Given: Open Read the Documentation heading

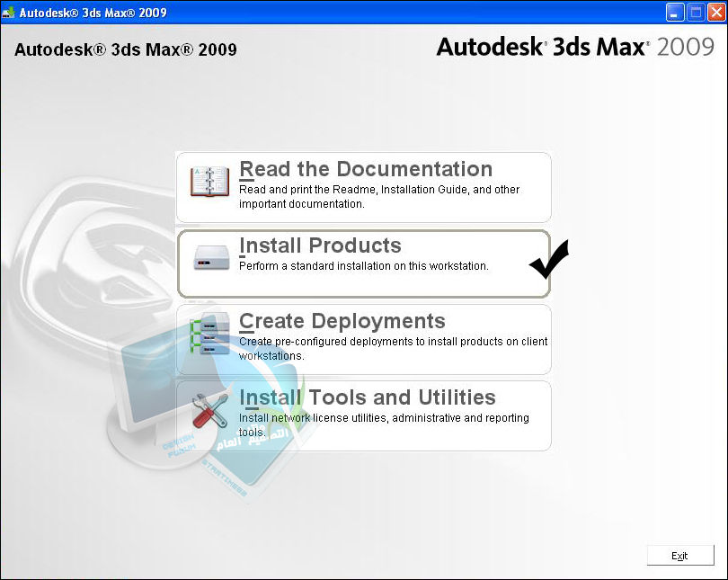Looking at the screenshot, I should click(366, 169).
